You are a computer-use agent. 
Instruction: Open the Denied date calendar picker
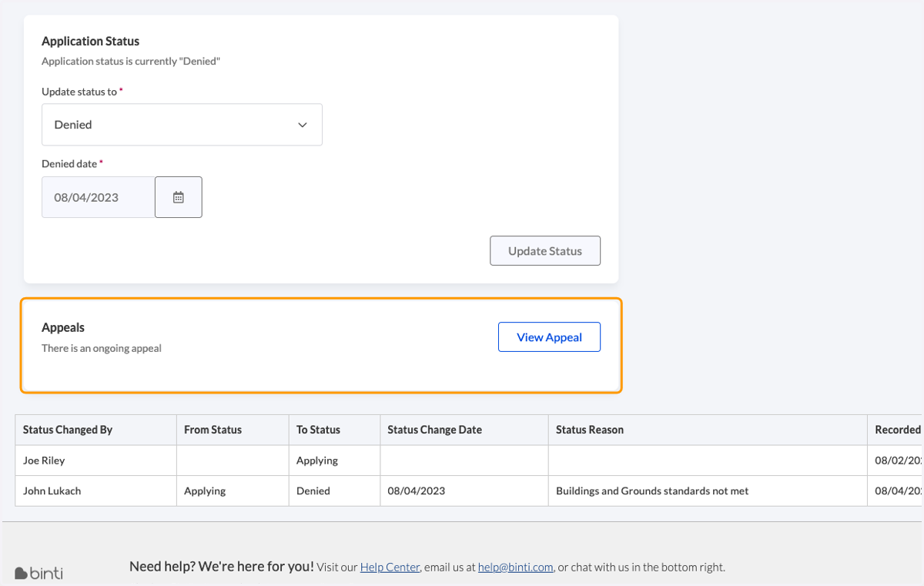tap(179, 197)
